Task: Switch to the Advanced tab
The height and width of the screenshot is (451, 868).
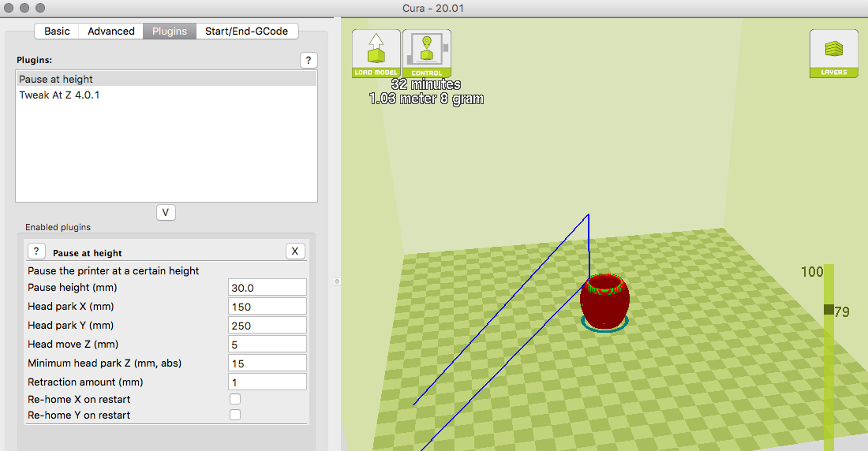Action: (x=110, y=31)
